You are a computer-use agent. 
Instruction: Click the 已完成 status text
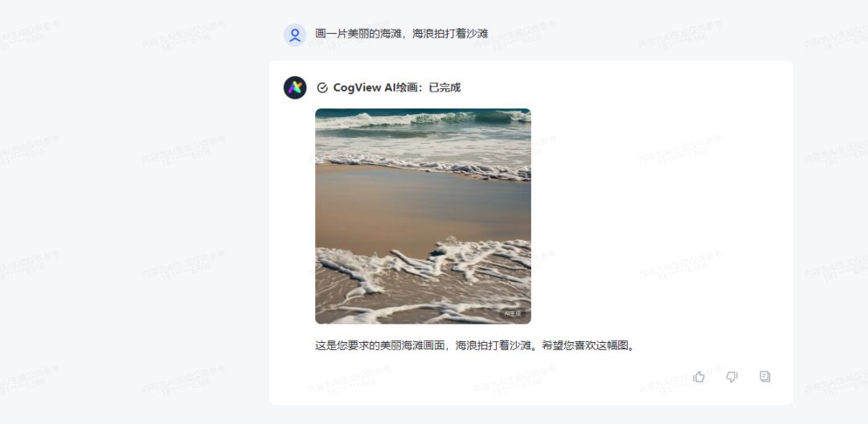[444, 88]
